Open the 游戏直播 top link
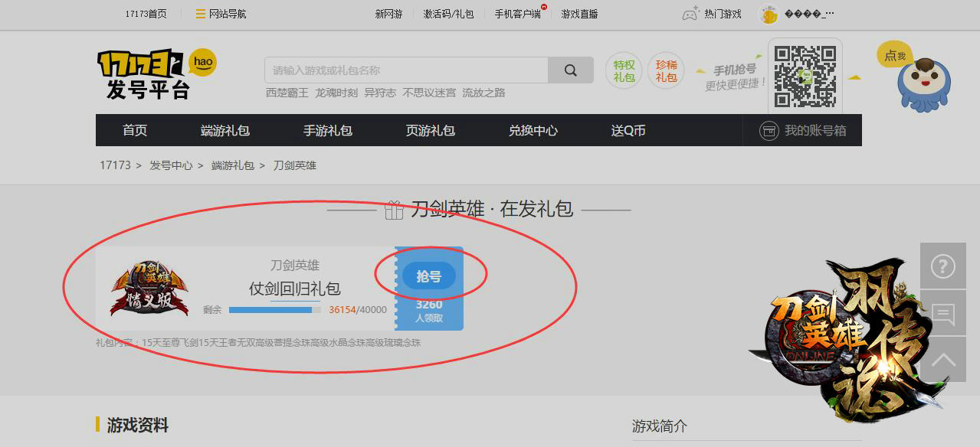 (x=579, y=14)
